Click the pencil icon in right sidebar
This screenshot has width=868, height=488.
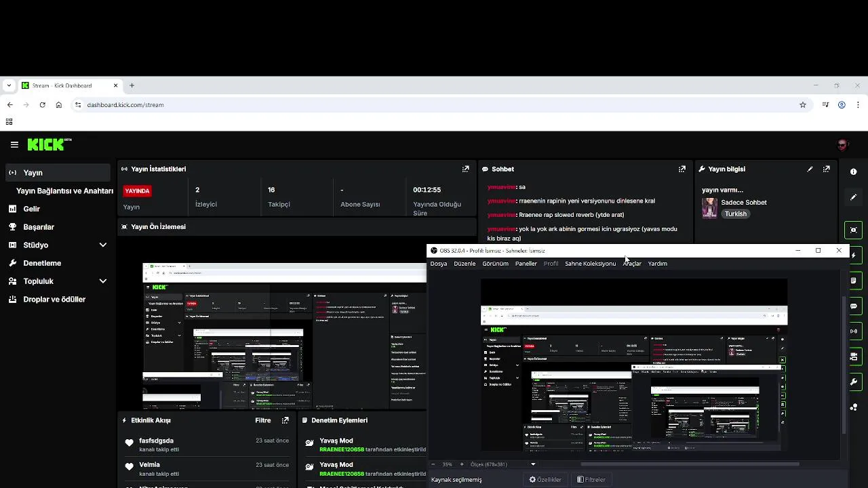pyautogui.click(x=854, y=197)
